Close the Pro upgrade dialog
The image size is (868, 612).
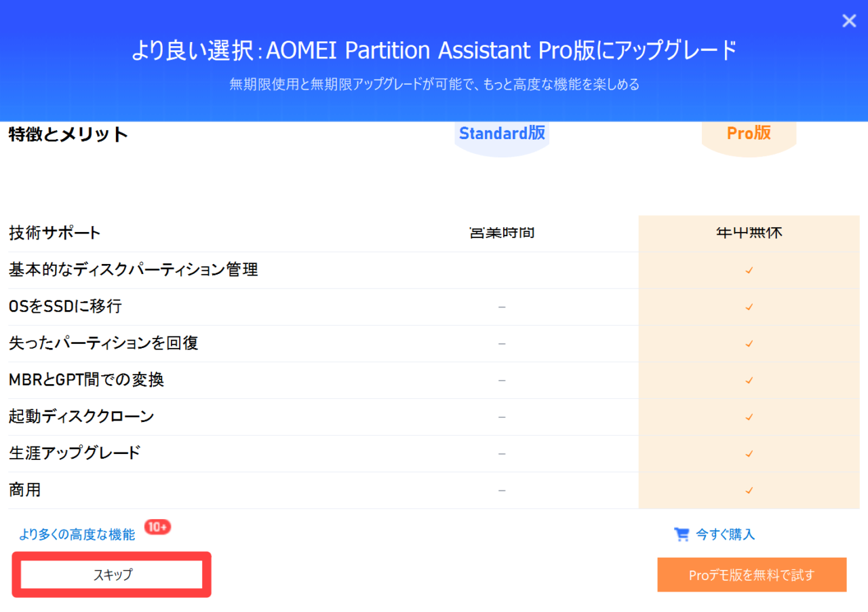[848, 20]
